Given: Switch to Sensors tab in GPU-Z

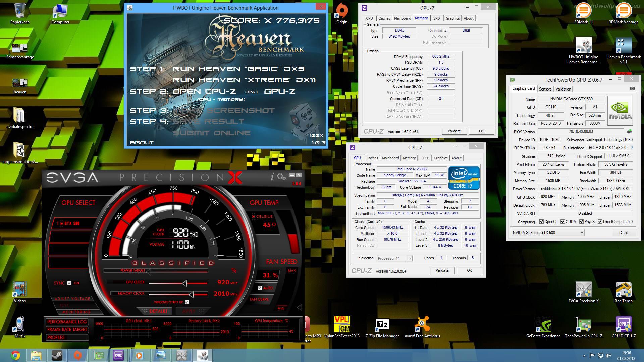Looking at the screenshot, I should pos(545,89).
